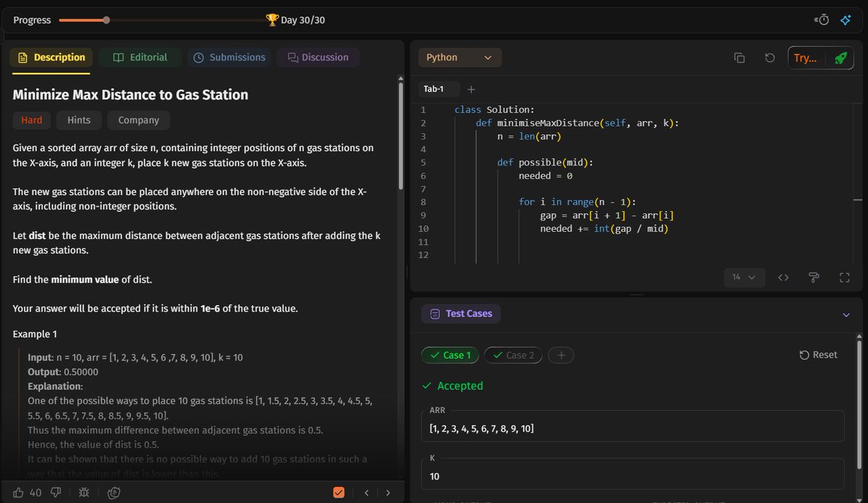This screenshot has height=503, width=868.
Task: Switch to the Description tab
Action: click(52, 58)
